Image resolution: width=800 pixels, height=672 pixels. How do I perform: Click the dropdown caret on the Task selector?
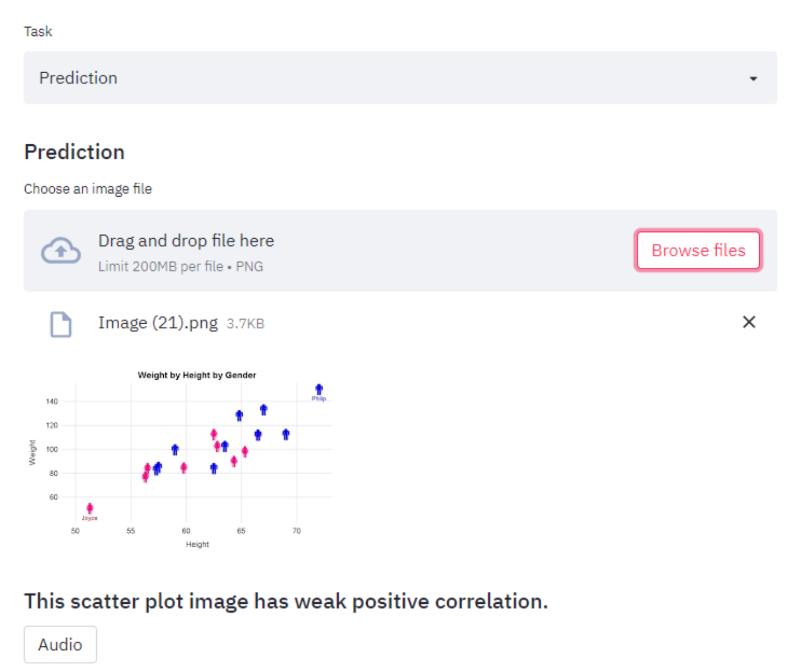click(754, 78)
